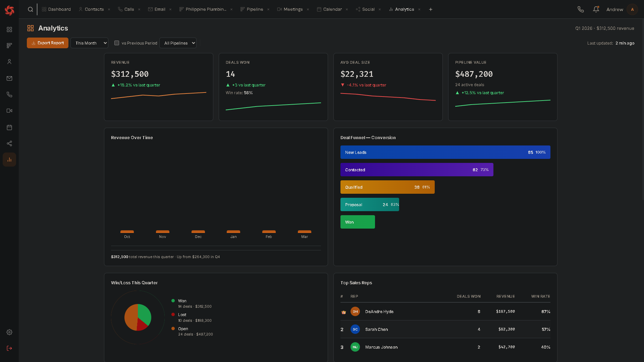Click the Lost red legend dot
The width and height of the screenshot is (644, 362).
[173, 314]
